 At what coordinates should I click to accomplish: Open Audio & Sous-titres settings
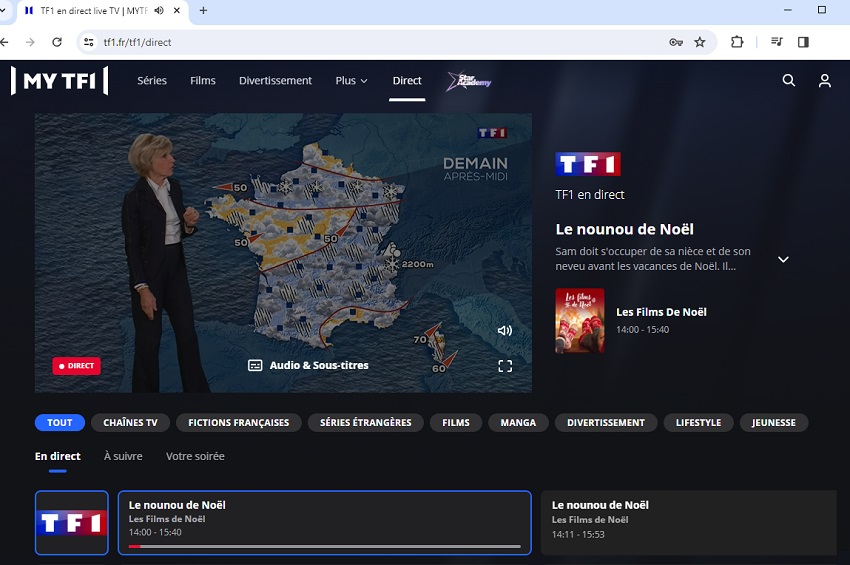[x=308, y=365]
